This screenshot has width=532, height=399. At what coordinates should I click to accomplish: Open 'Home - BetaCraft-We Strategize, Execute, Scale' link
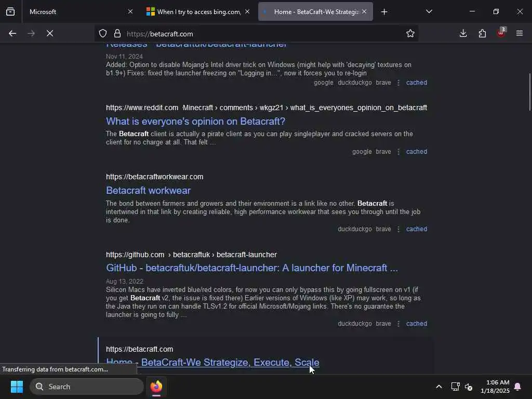[212, 362]
